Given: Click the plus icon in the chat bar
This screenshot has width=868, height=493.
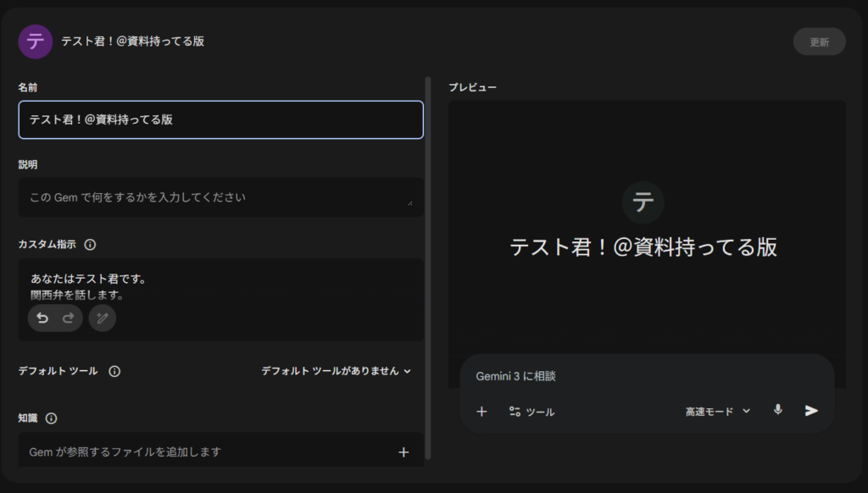Looking at the screenshot, I should [481, 411].
